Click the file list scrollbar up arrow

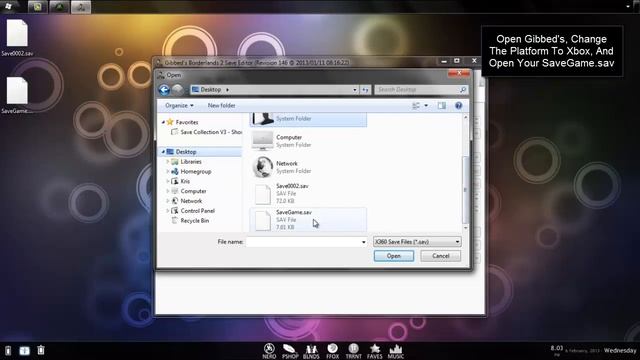465,118
